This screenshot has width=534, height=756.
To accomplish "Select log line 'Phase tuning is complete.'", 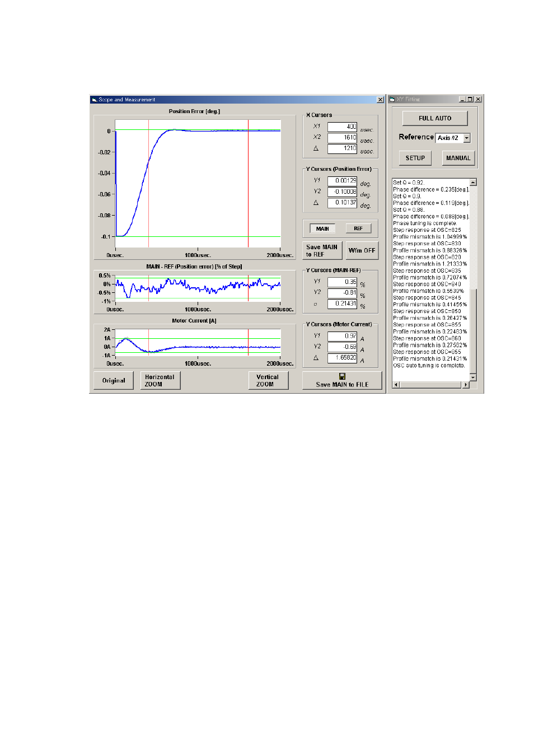I will pos(425,223).
